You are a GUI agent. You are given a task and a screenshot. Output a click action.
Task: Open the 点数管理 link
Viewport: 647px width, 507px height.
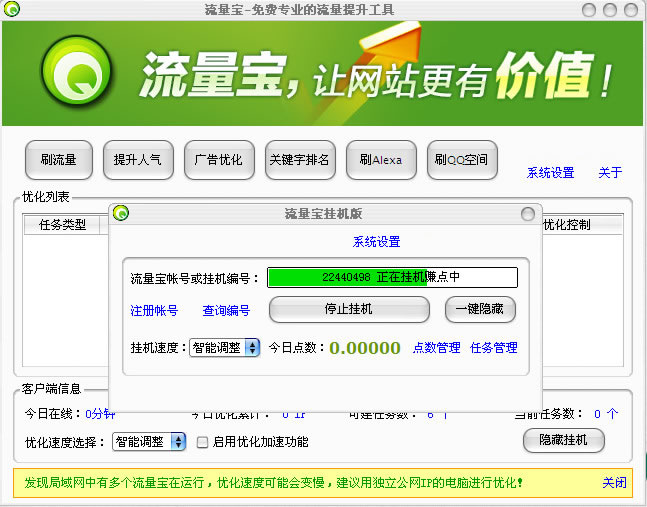click(437, 347)
